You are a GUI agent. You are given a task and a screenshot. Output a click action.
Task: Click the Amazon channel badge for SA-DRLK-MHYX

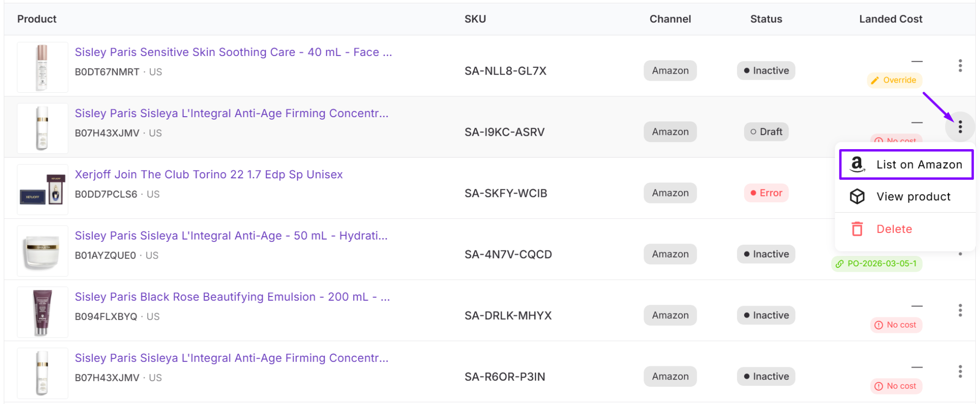[670, 316]
